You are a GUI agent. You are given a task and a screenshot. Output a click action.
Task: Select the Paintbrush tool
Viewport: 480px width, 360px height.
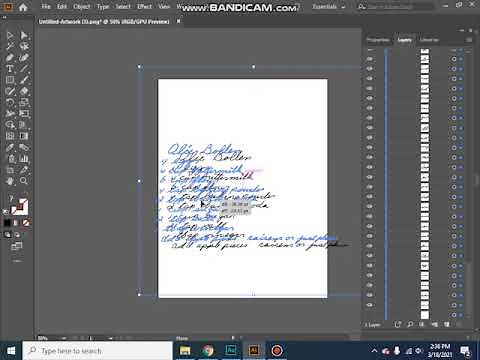coord(24,80)
